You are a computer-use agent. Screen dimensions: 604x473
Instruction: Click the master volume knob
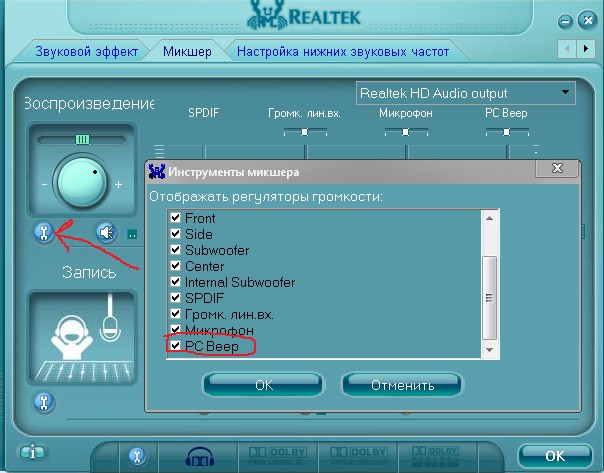tap(82, 182)
